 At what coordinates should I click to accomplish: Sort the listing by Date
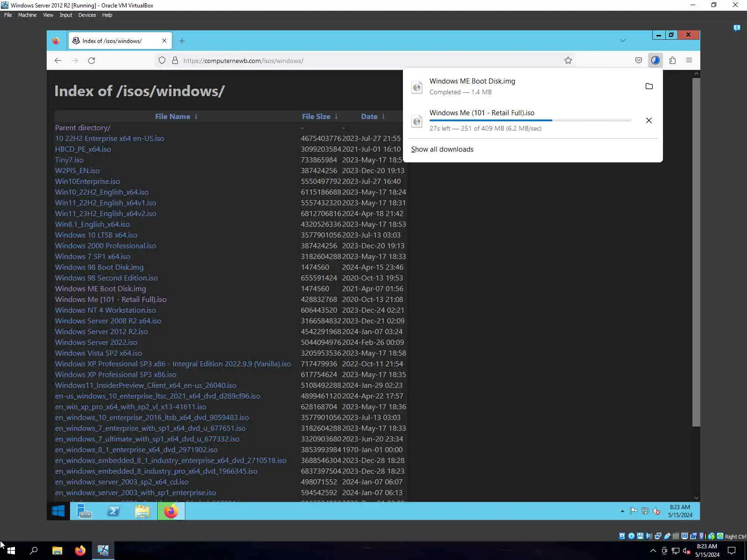[x=373, y=117]
